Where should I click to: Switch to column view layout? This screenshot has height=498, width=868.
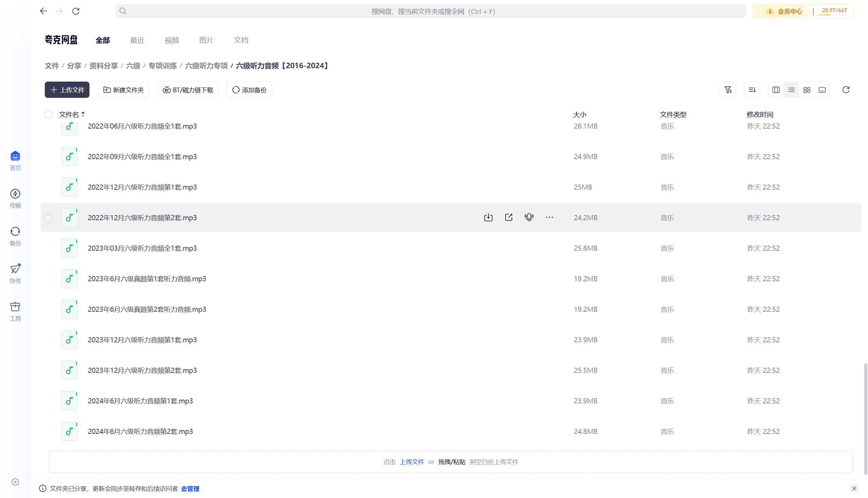[776, 90]
